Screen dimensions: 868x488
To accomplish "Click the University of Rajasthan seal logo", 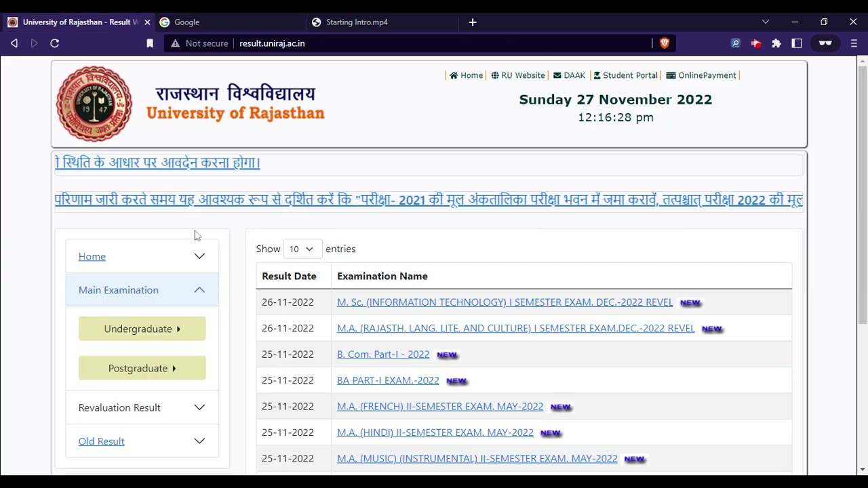I will tap(94, 104).
